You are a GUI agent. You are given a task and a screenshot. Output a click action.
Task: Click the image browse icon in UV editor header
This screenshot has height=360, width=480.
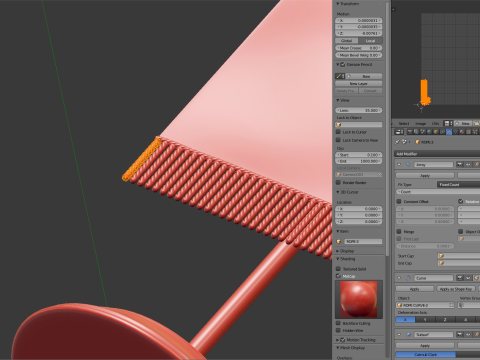point(448,123)
